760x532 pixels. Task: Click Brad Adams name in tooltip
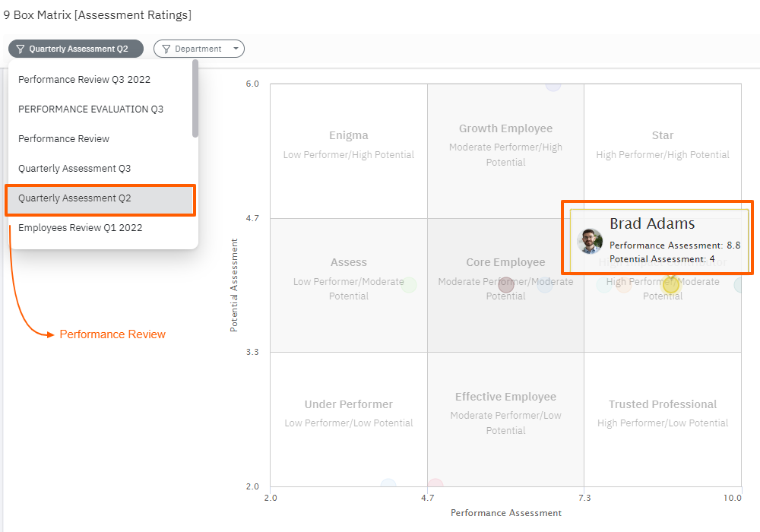pos(652,223)
